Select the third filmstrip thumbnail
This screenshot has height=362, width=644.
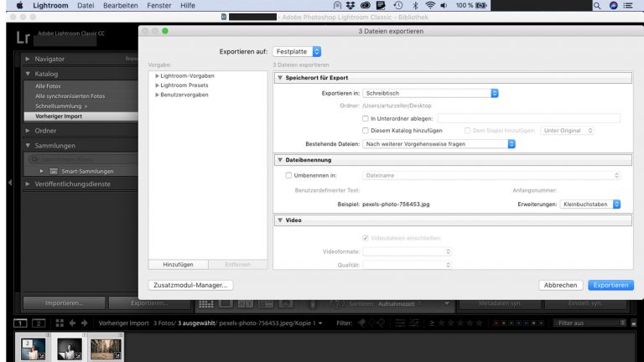click(x=104, y=347)
